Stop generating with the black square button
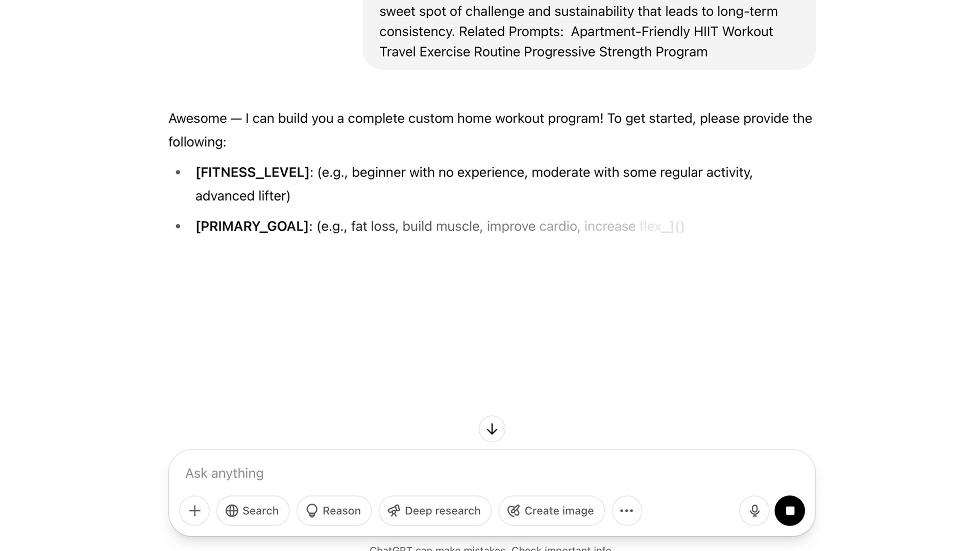Viewport: 980px width, 551px height. tap(790, 511)
